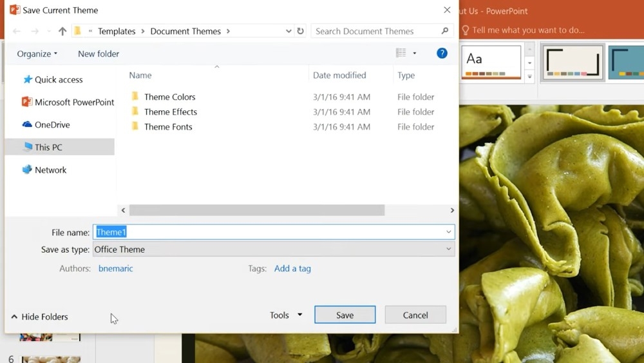Sort files by Type column
The image size is (644, 363).
tap(406, 75)
